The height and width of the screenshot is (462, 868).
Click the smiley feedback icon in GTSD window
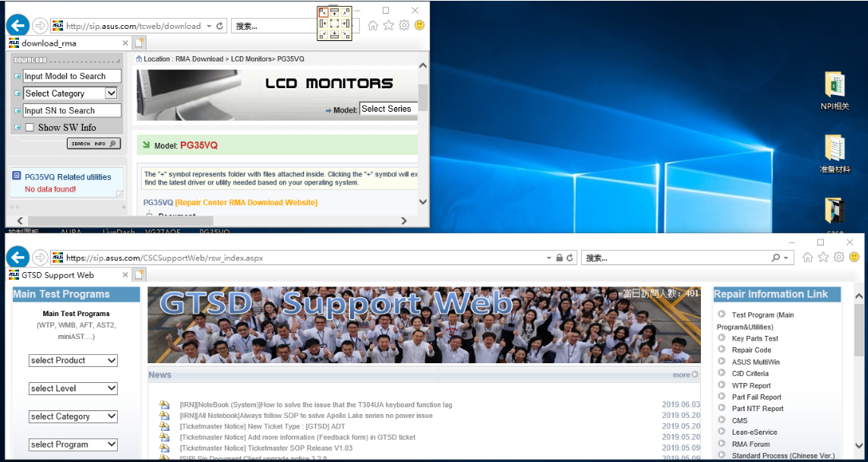coord(854,258)
